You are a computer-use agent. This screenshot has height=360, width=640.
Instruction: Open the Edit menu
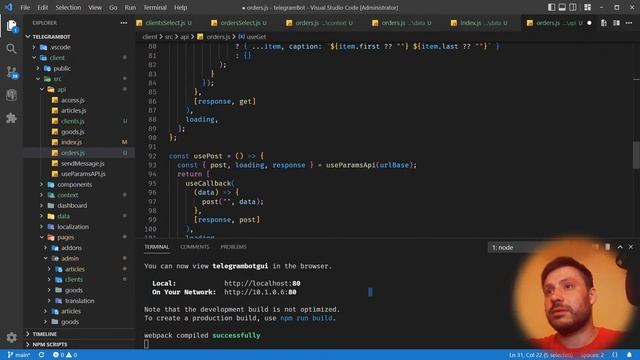(42, 7)
